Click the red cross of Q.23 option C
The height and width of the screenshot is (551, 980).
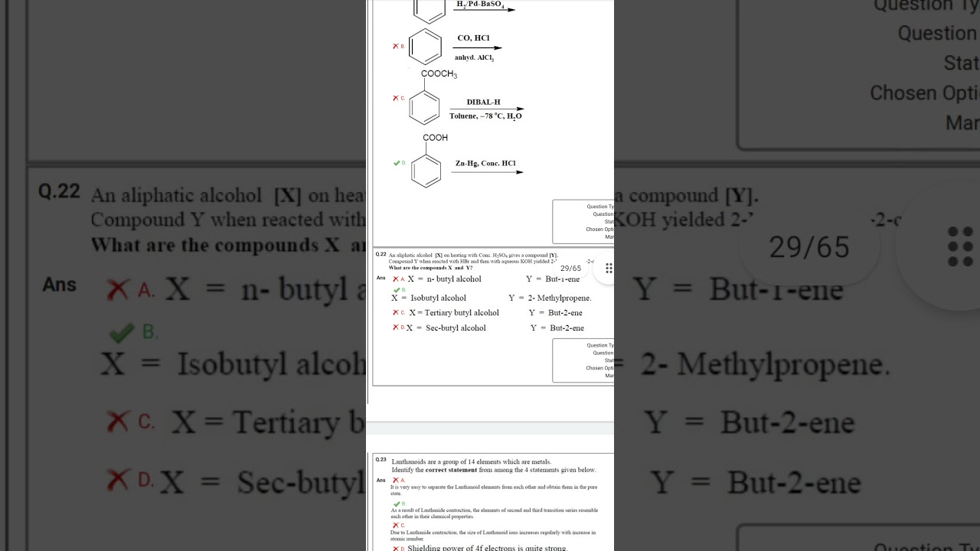pos(396,525)
